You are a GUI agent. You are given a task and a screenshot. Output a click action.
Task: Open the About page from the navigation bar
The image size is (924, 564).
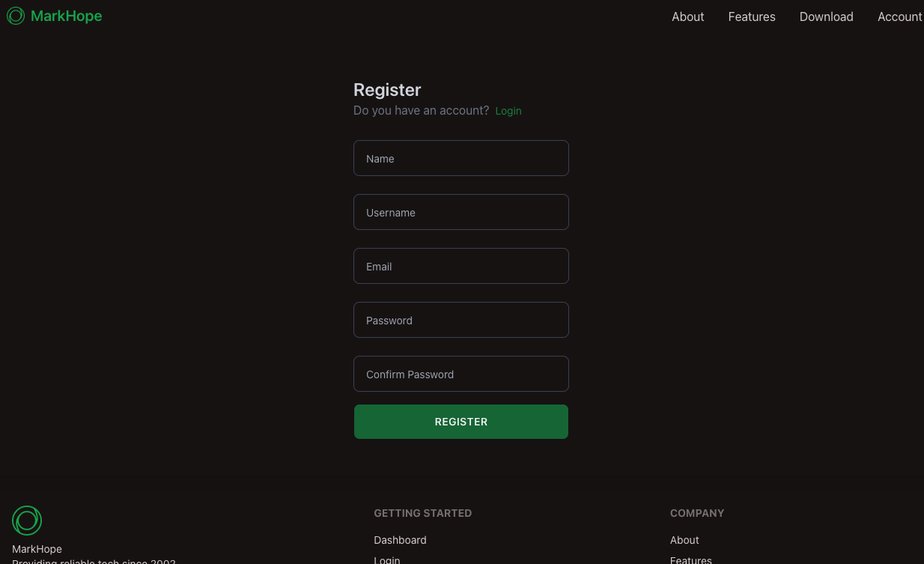687,16
